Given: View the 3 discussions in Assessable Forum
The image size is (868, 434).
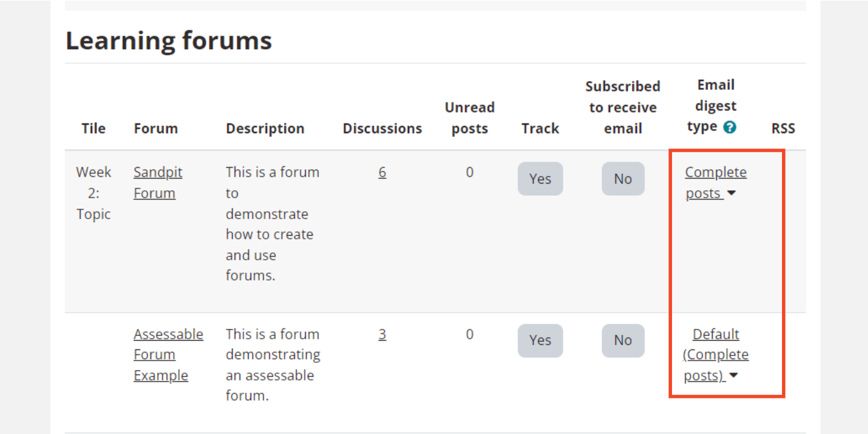Looking at the screenshot, I should coord(382,335).
